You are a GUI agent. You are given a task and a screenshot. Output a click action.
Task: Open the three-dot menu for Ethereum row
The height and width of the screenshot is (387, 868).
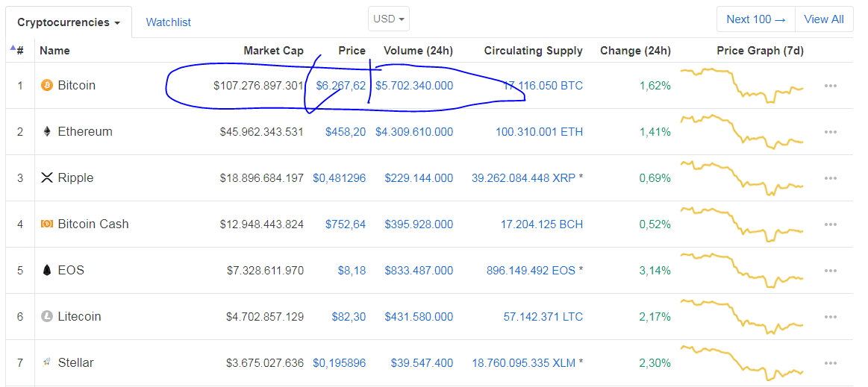pos(831,132)
